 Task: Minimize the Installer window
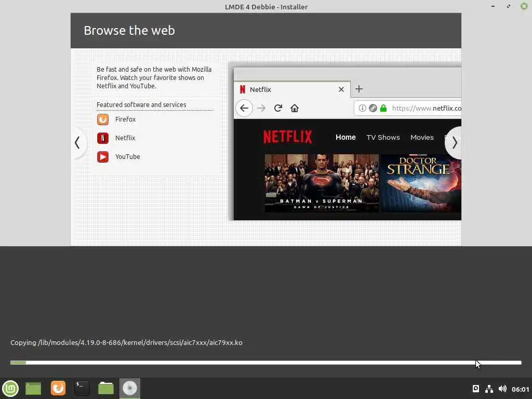(493, 6)
